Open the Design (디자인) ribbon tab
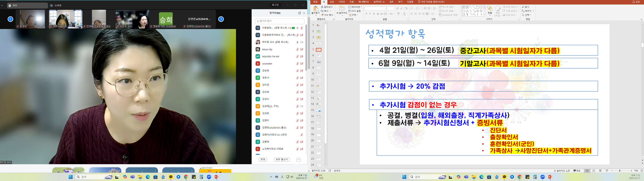The height and width of the screenshot is (181, 644). (342, 2)
